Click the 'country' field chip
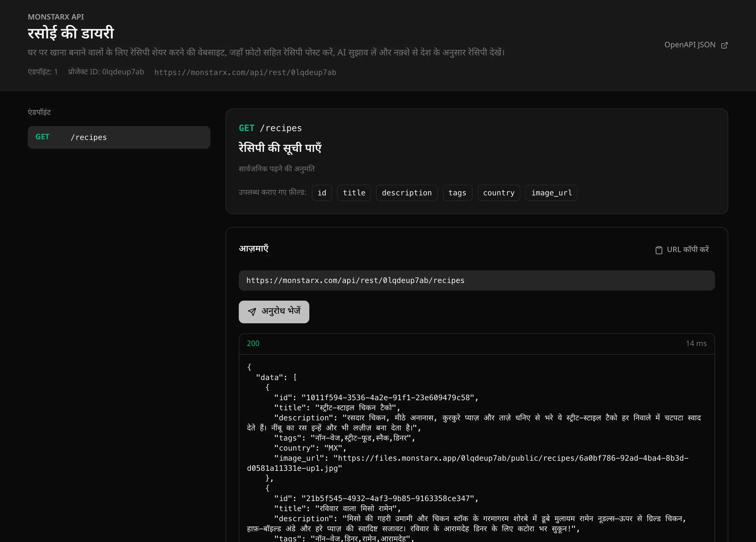Image resolution: width=756 pixels, height=542 pixels. [x=498, y=193]
